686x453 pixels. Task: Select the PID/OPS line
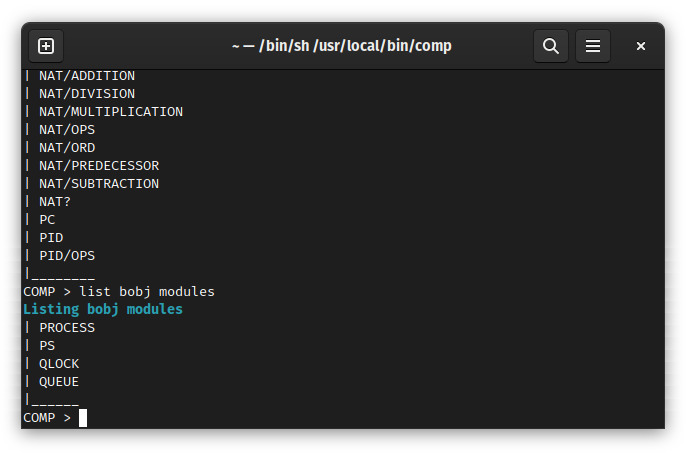click(67, 255)
